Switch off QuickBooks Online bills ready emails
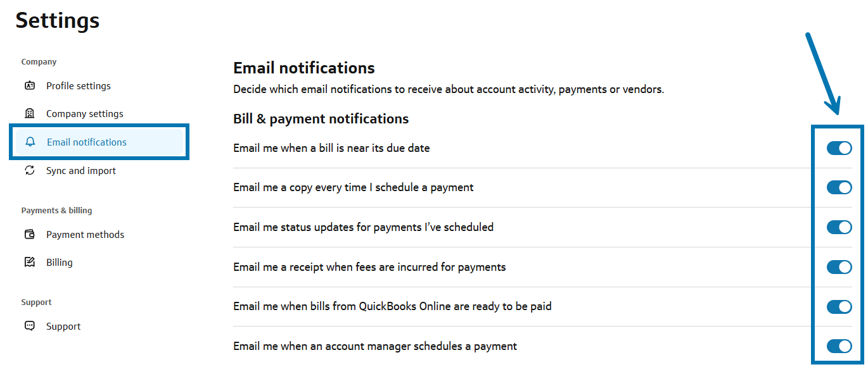The image size is (868, 374). [x=839, y=307]
